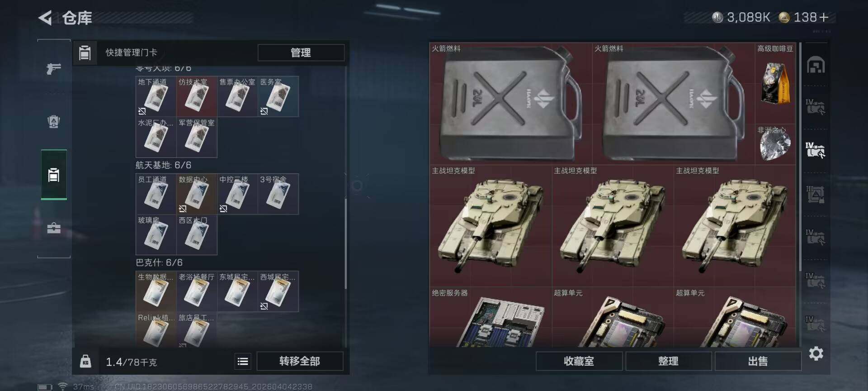Tap the 出售 sell button
Viewport: 868px width, 391px height.
click(x=758, y=361)
